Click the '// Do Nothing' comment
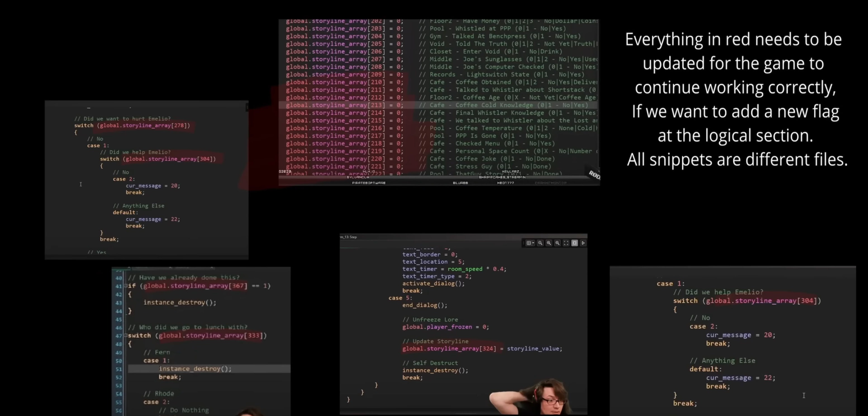Screen dimensions: 868x416 pyautogui.click(x=184, y=410)
